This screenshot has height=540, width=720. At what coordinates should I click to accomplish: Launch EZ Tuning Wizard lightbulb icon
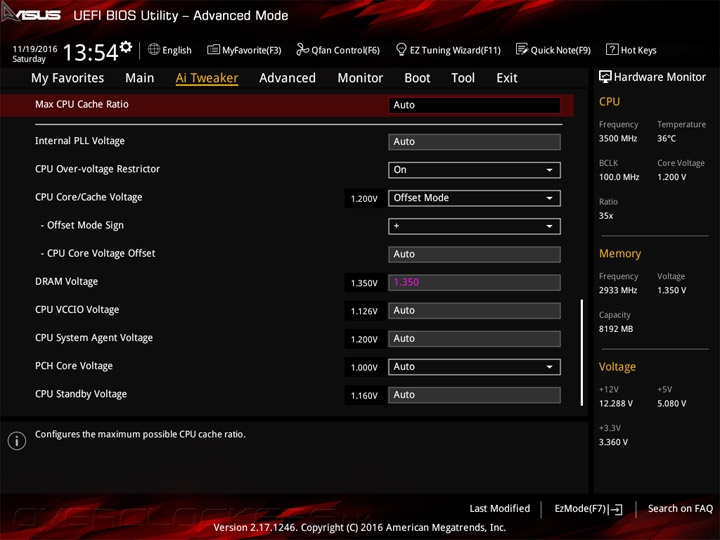coord(401,49)
